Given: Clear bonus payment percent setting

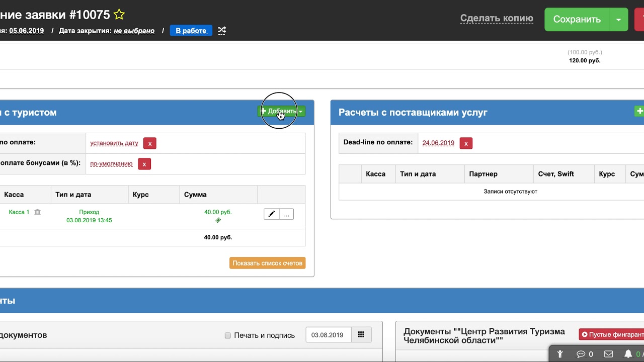Looking at the screenshot, I should click(x=144, y=164).
